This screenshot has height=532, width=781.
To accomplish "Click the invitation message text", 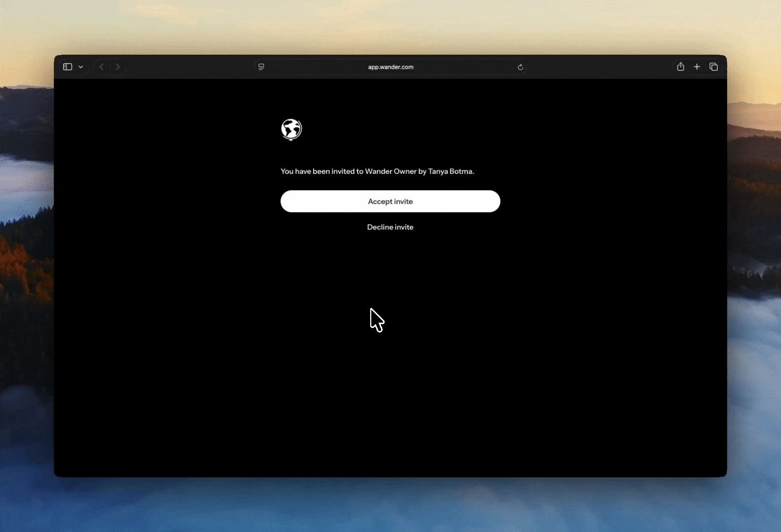I will point(377,171).
